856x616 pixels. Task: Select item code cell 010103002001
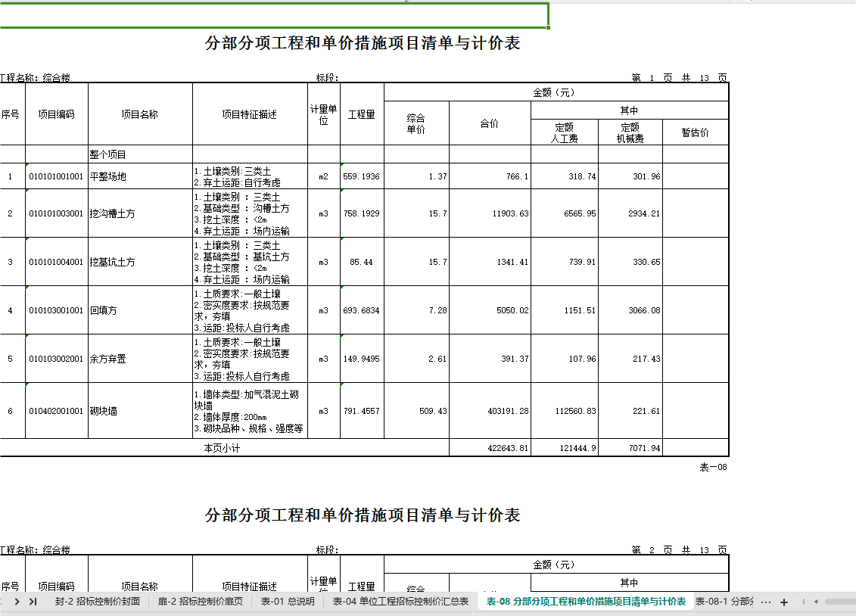point(56,359)
